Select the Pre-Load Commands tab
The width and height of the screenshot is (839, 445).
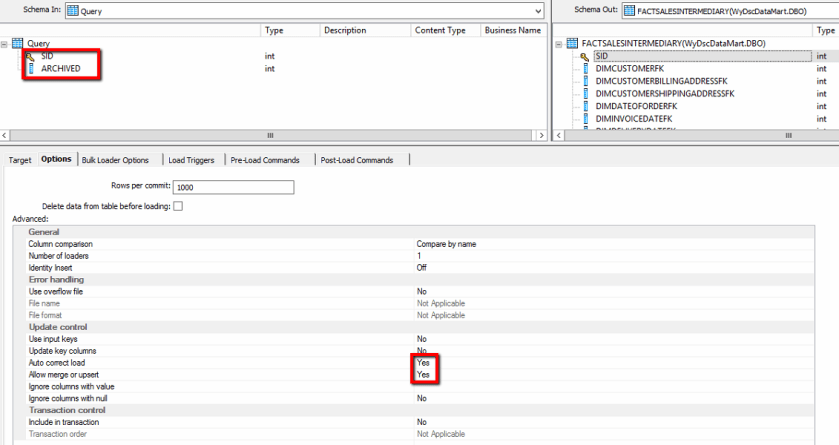click(x=265, y=160)
